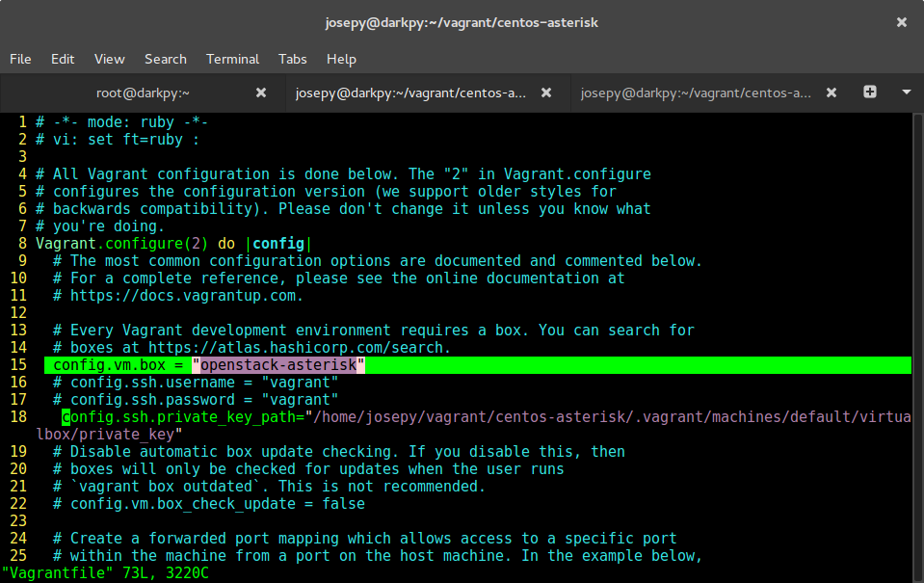Click the "vi: set ft=ruby" comment on line 2
This screenshot has width=924, height=583.
tap(118, 139)
